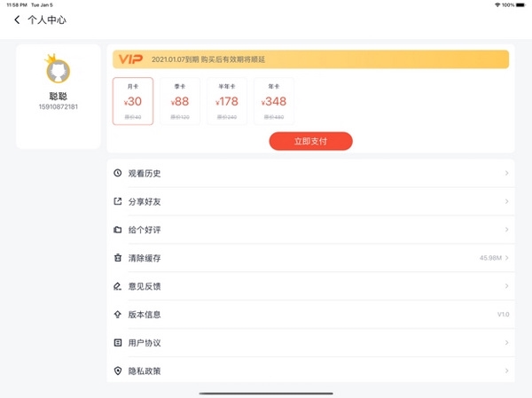Open 分享好友 via its right chevron
The height and width of the screenshot is (398, 532).
point(506,201)
